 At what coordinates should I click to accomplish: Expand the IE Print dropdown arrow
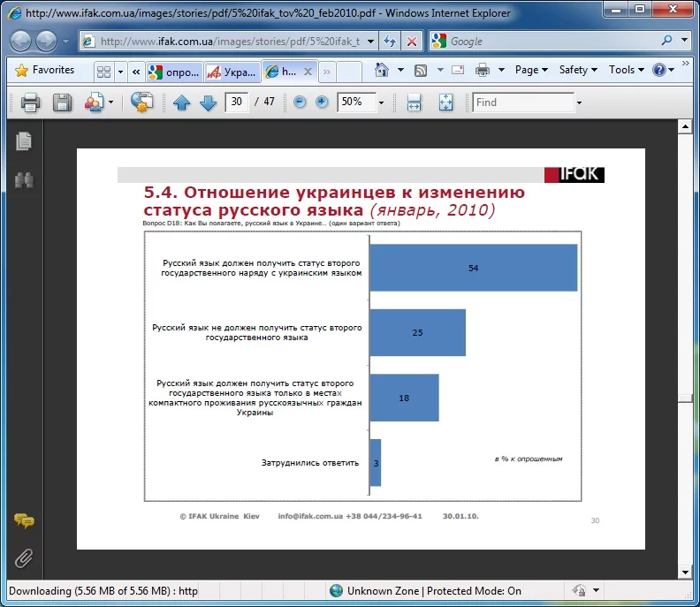pyautogui.click(x=501, y=70)
